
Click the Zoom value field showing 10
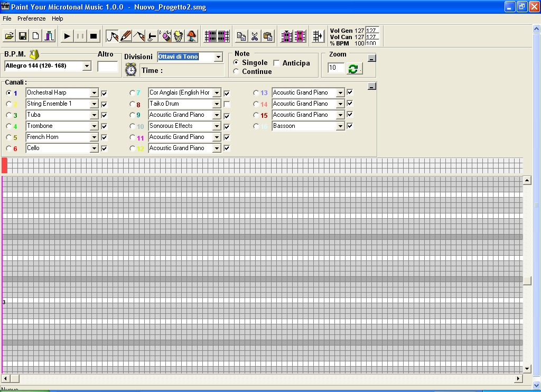coord(336,68)
